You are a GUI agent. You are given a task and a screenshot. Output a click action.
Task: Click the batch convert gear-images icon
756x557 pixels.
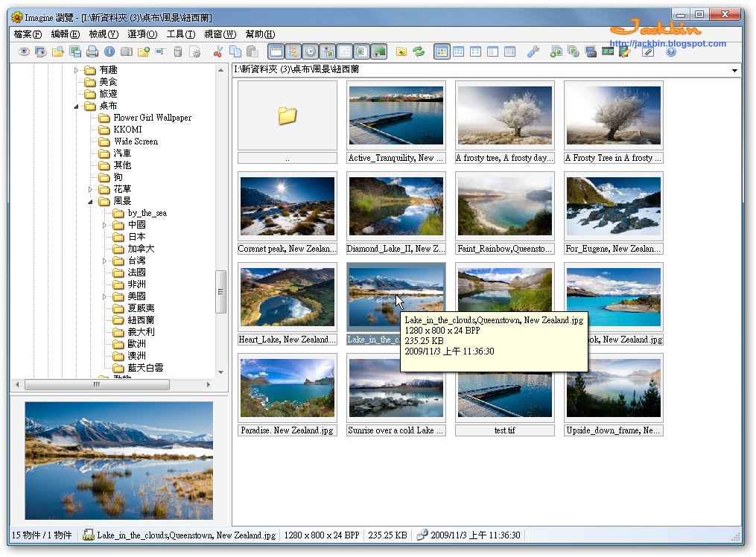[x=574, y=51]
